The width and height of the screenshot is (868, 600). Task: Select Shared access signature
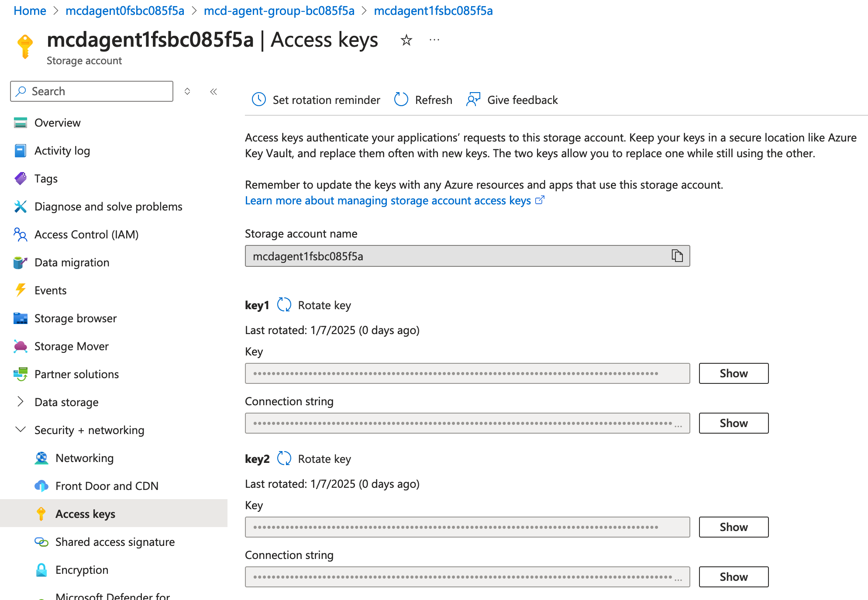tap(115, 542)
